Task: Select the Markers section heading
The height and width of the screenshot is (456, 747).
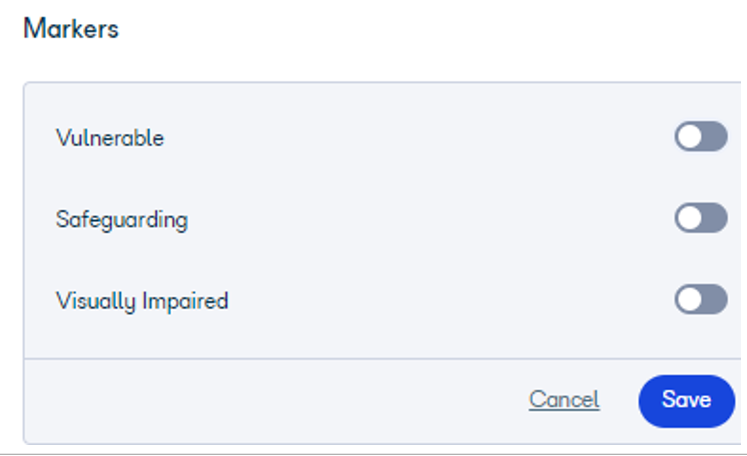Action: click(71, 29)
